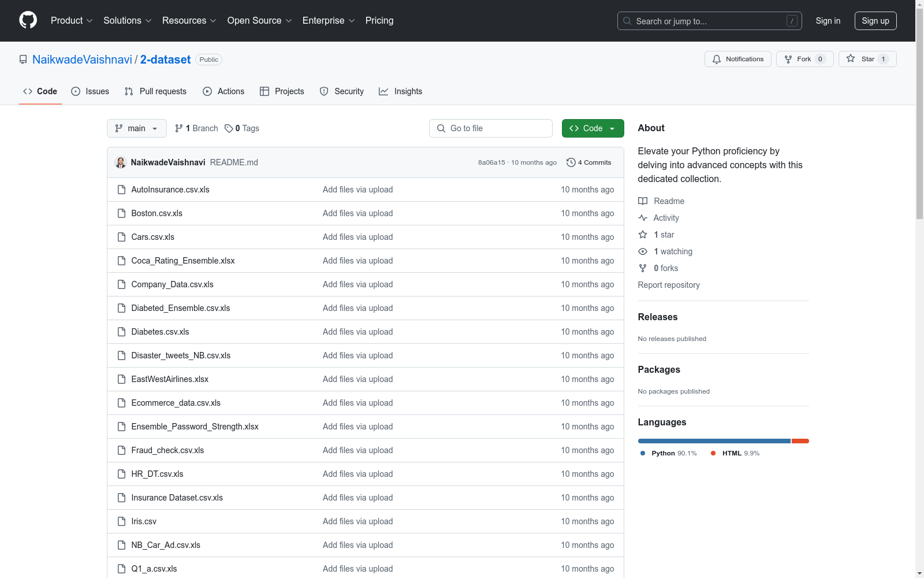
Task: Open the Insurance Dataset.csv.xls file
Action: click(177, 498)
